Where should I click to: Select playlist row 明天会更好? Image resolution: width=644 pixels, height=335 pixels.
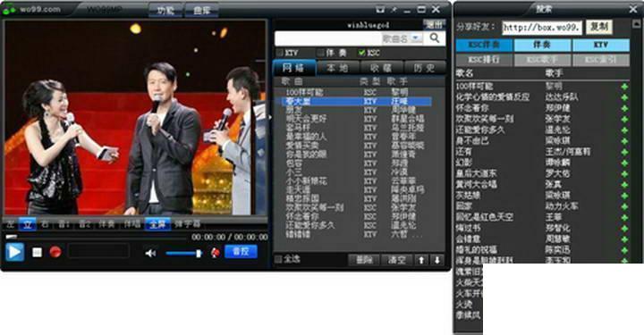pos(357,119)
